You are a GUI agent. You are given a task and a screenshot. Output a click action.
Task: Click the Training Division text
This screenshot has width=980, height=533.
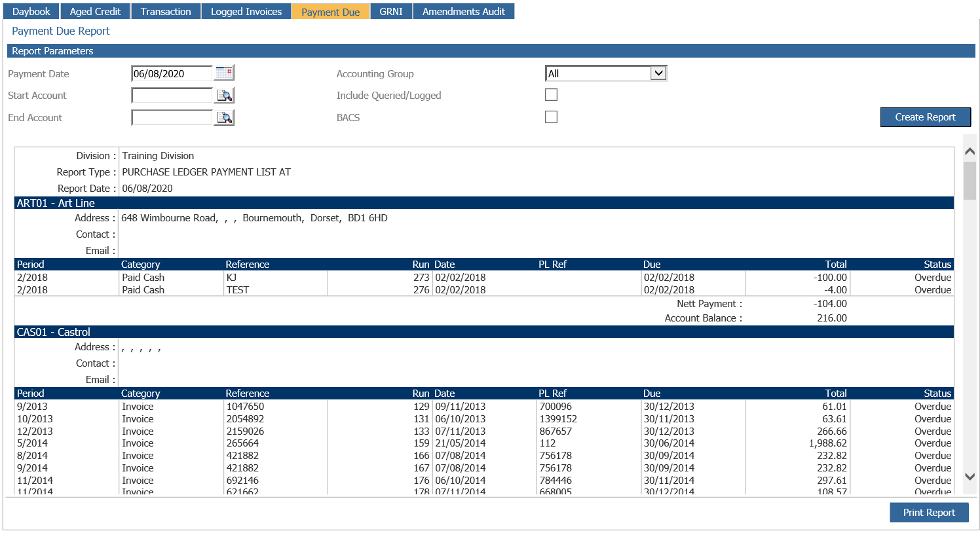[x=158, y=156]
